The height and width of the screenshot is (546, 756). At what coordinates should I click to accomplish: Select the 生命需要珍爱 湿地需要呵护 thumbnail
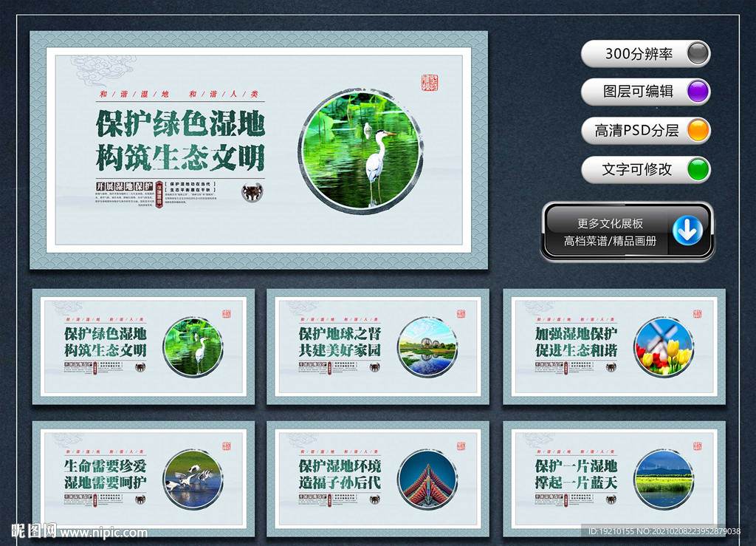coord(143,479)
